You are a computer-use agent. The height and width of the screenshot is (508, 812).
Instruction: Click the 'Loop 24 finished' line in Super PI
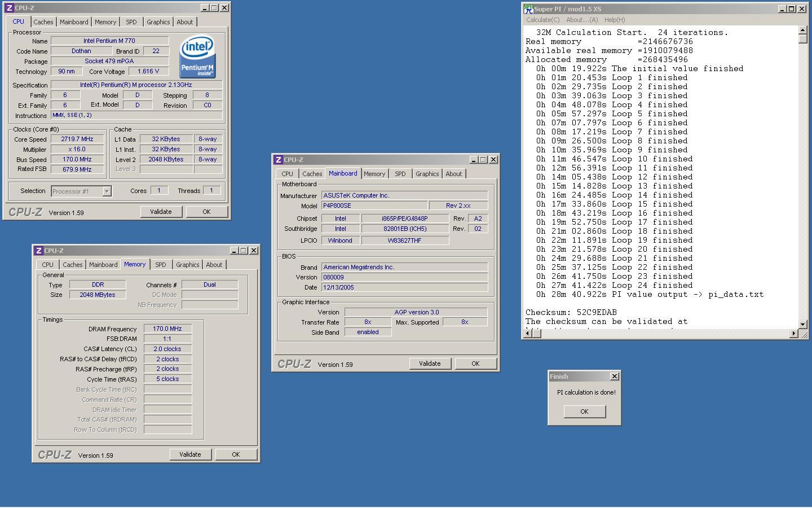coord(615,285)
